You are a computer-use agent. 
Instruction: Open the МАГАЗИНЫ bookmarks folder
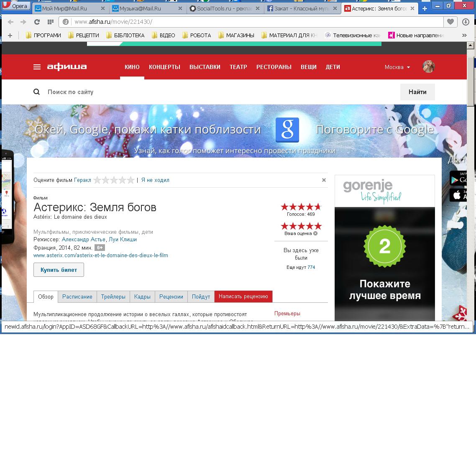236,36
